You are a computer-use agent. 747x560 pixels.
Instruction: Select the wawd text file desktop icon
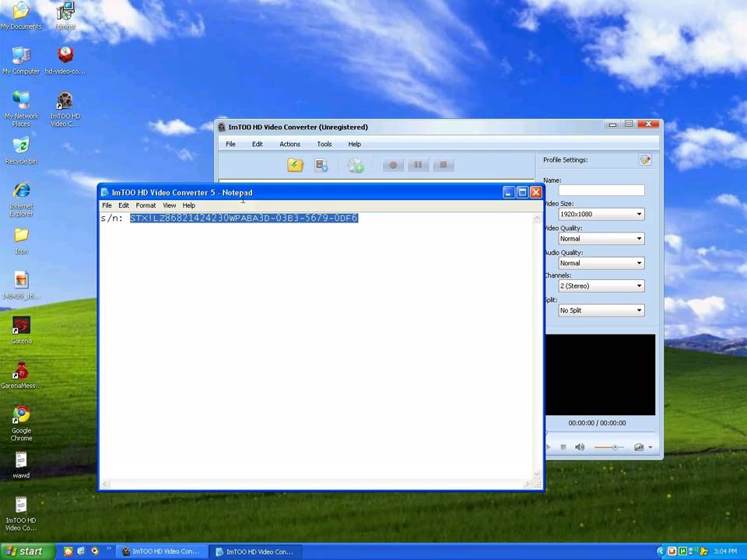pyautogui.click(x=21, y=465)
